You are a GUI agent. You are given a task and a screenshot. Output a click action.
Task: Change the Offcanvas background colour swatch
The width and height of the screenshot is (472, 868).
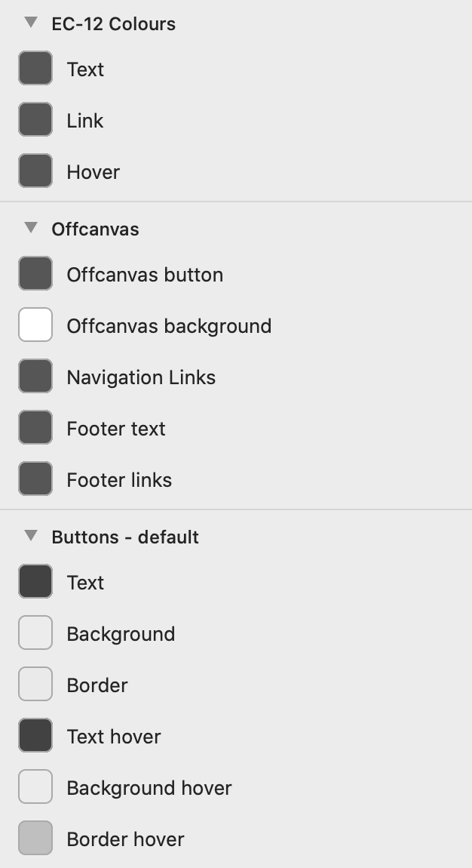(35, 325)
